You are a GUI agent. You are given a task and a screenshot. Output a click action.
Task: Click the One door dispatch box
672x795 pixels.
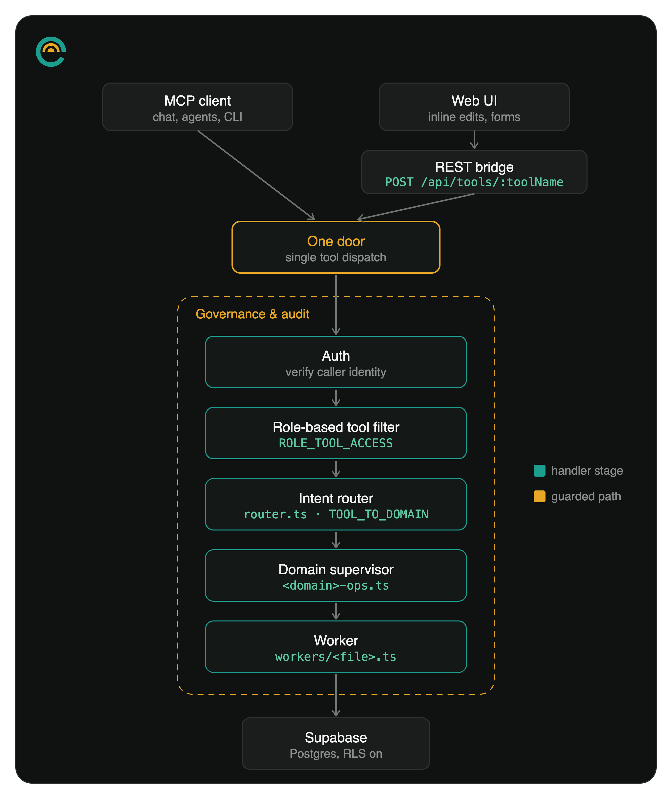click(336, 247)
